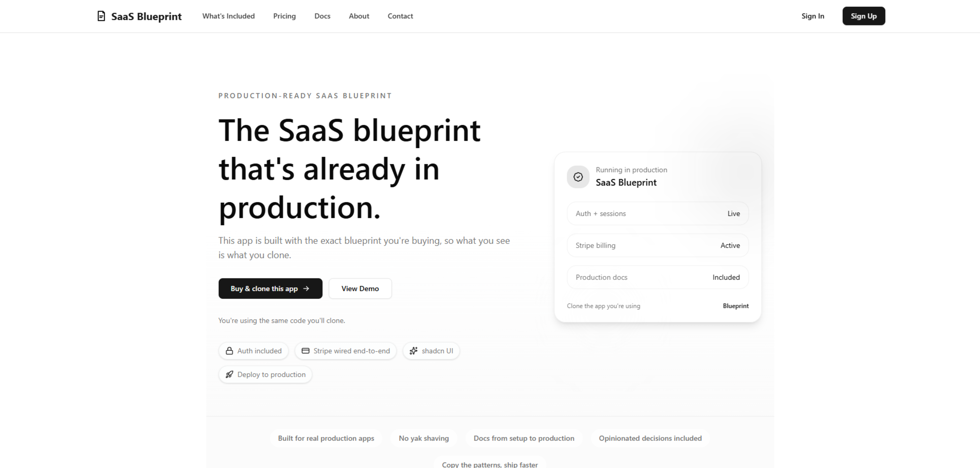Click the main hero headline
Viewport: 980px width, 468px height.
click(x=349, y=169)
